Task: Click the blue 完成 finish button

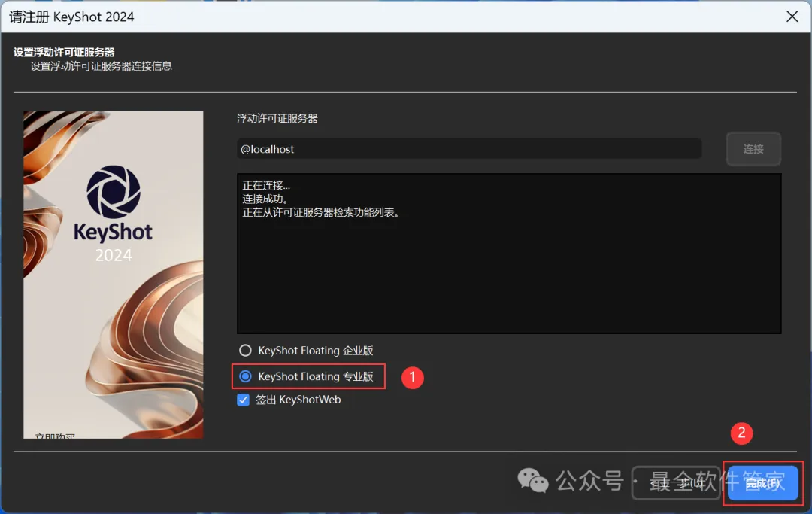Action: pyautogui.click(x=763, y=483)
